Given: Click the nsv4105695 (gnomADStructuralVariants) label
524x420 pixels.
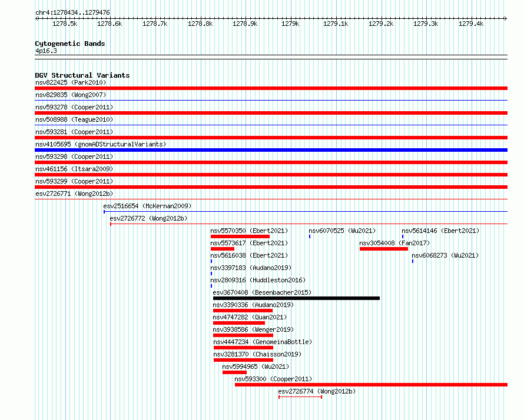Looking at the screenshot, I should 101,144.
